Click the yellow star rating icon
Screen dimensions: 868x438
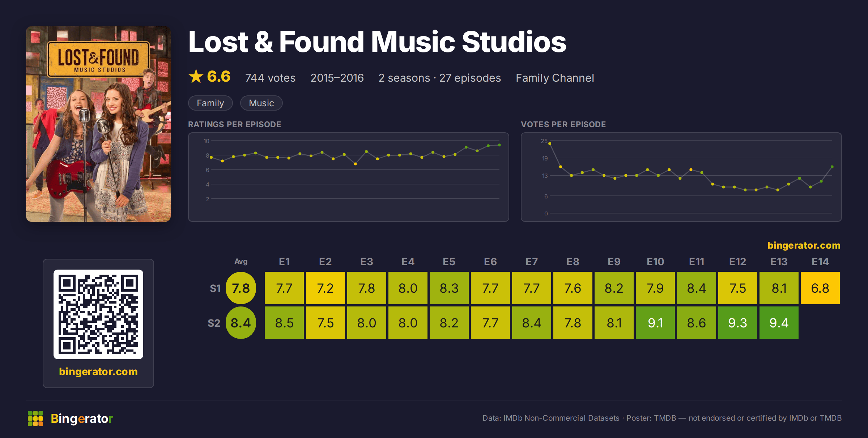coord(196,77)
